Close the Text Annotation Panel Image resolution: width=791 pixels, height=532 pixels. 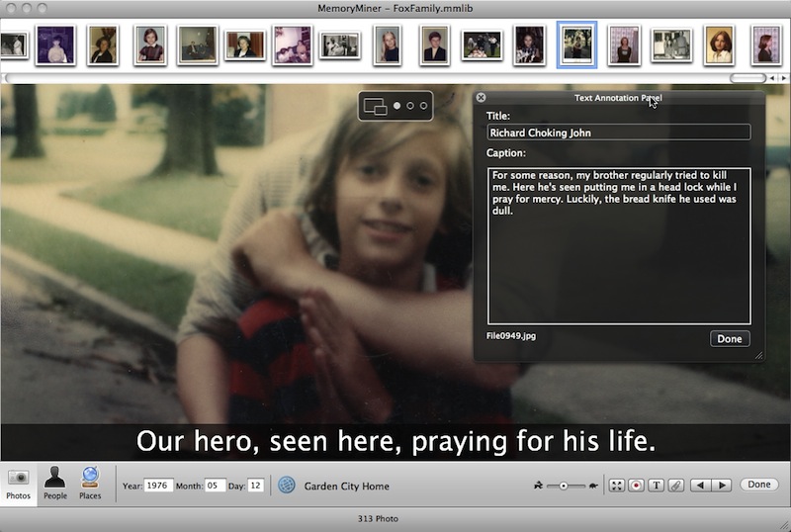[x=481, y=98]
